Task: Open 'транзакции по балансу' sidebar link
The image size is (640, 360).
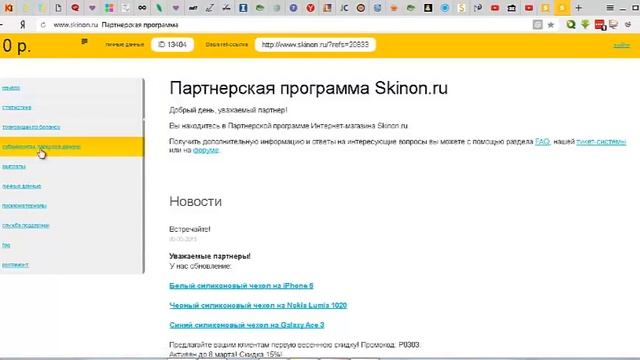Action: (x=31, y=127)
